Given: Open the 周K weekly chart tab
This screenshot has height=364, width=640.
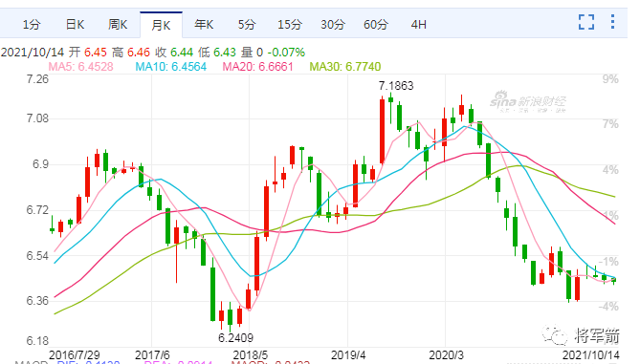Looking at the screenshot, I should click(x=118, y=25).
